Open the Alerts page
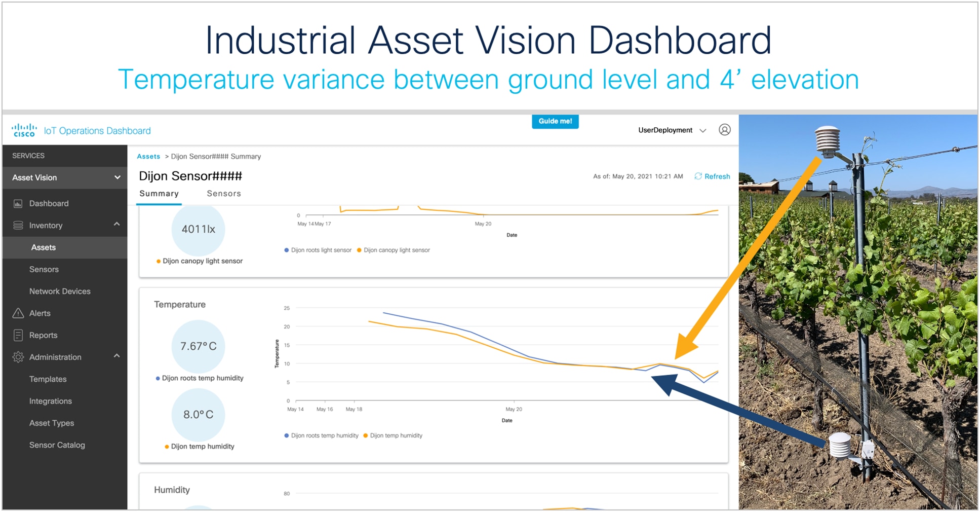The width and height of the screenshot is (980, 512). point(40,313)
